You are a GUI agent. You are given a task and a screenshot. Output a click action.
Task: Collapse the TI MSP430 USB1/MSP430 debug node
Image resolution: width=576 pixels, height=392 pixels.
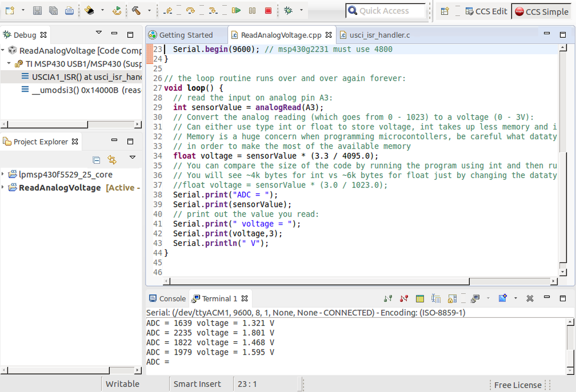9,64
